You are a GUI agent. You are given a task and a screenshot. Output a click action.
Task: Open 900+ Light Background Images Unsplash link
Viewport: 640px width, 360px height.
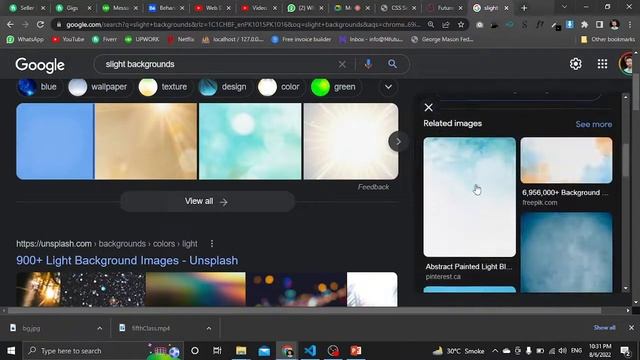[x=127, y=260]
